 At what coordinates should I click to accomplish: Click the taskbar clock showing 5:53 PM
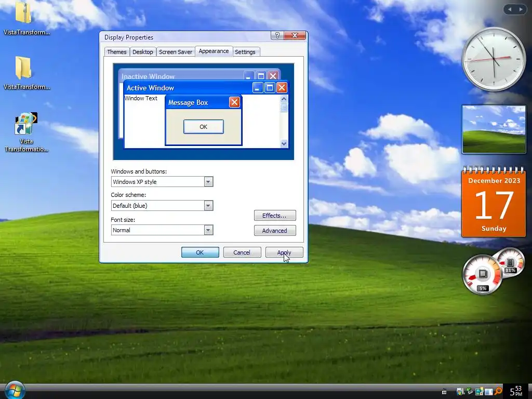pos(516,391)
